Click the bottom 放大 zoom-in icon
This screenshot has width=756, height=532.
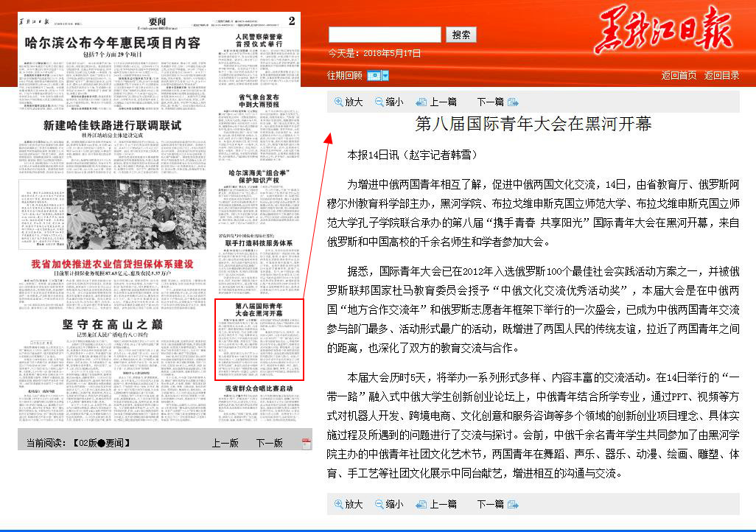[x=338, y=504]
